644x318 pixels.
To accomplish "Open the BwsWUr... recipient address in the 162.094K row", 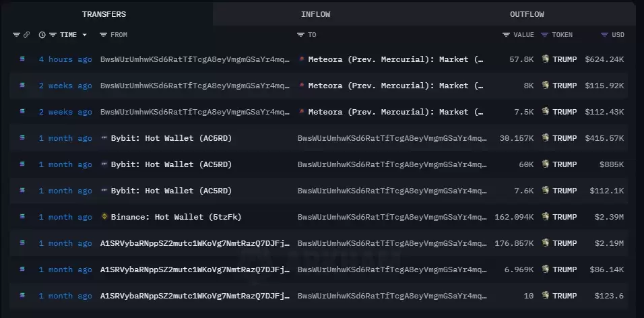I will 392,217.
